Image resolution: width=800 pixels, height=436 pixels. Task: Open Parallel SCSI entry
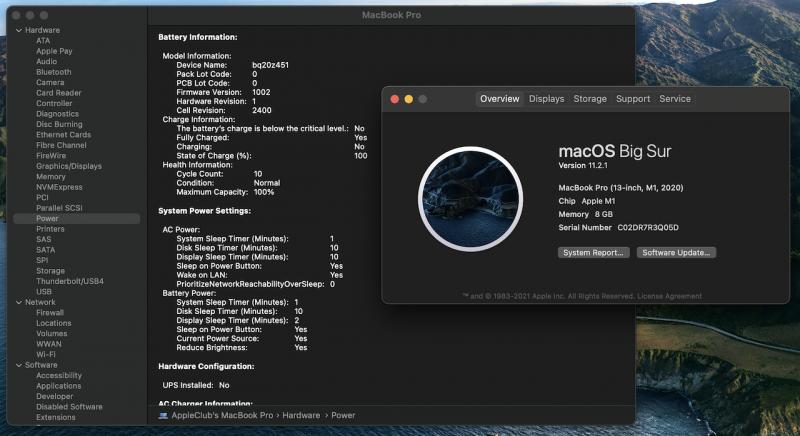click(59, 208)
